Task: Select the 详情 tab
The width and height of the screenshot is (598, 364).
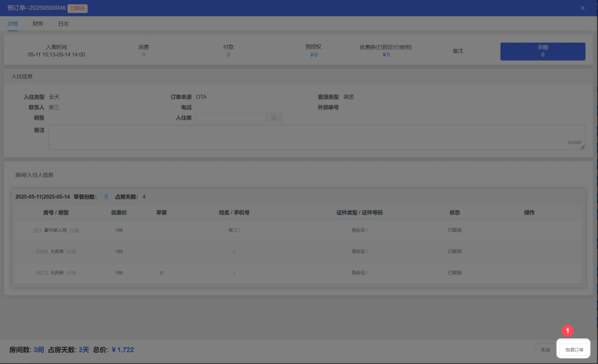Action: (x=13, y=24)
